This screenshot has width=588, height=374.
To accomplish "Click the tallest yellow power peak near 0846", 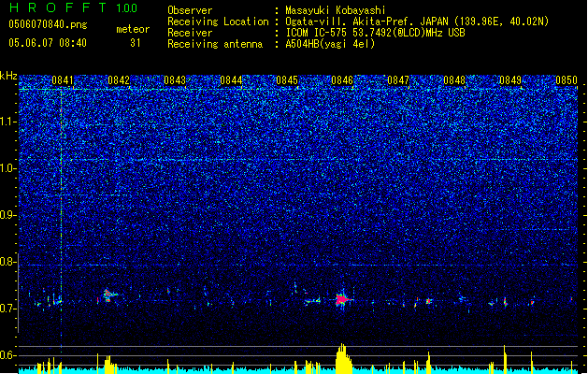I will 343,358.
